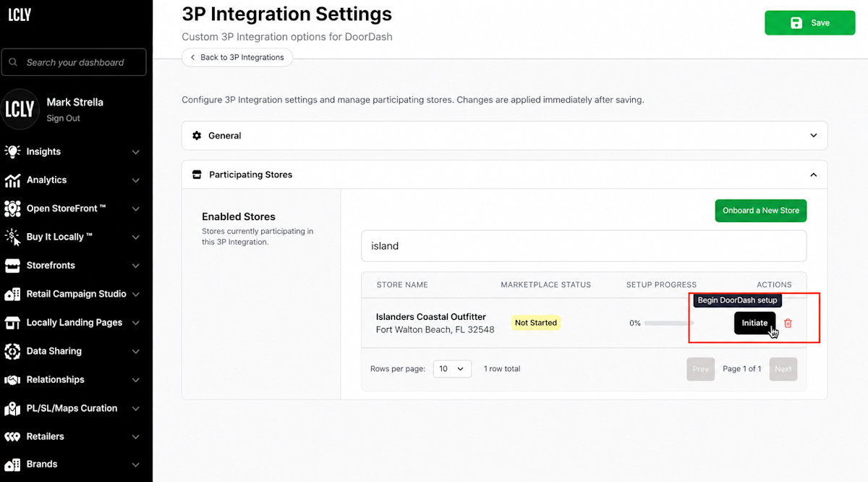Click the Relationships handshake icon

tap(12, 380)
